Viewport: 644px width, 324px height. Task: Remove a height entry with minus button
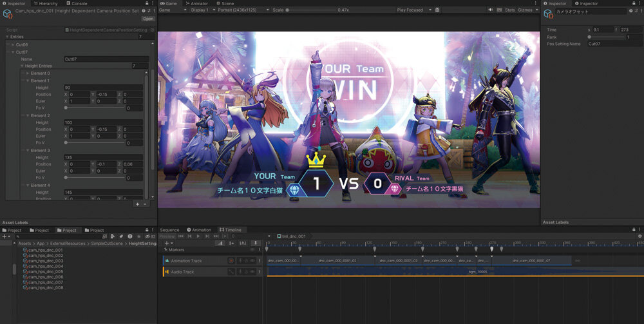coord(145,204)
